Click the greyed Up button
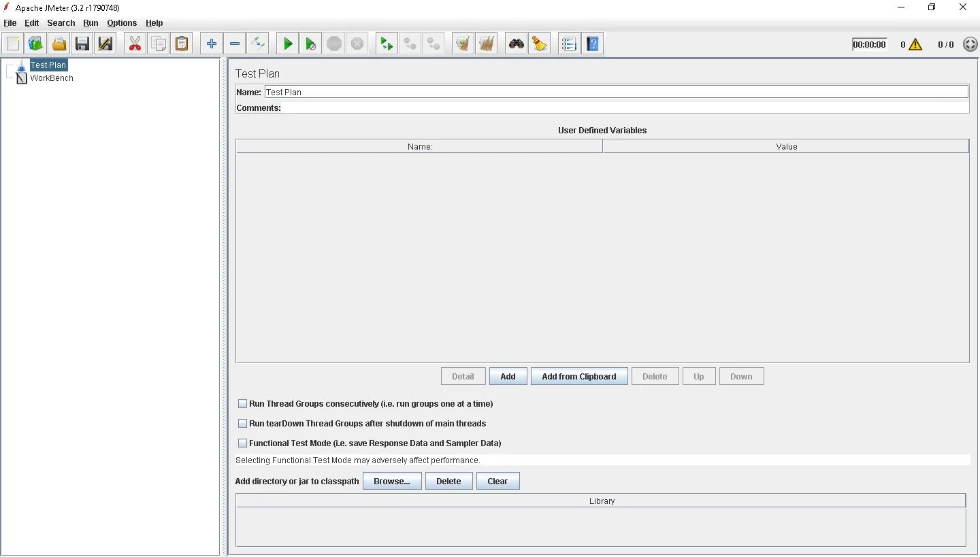 click(699, 377)
